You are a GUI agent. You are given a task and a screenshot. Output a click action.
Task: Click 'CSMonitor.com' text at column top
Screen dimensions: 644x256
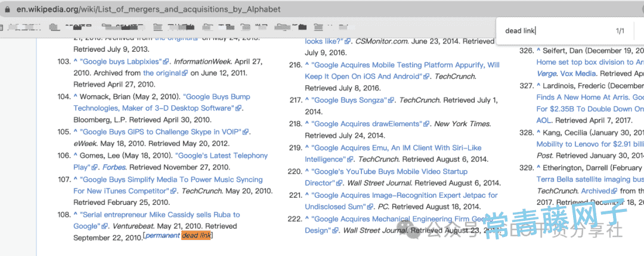[382, 42]
